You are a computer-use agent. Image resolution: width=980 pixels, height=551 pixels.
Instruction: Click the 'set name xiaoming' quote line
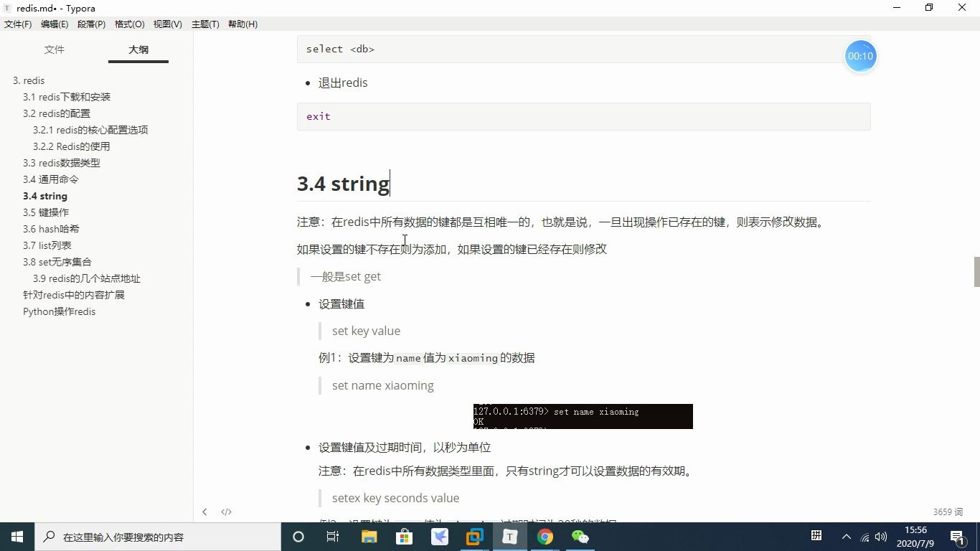point(383,385)
